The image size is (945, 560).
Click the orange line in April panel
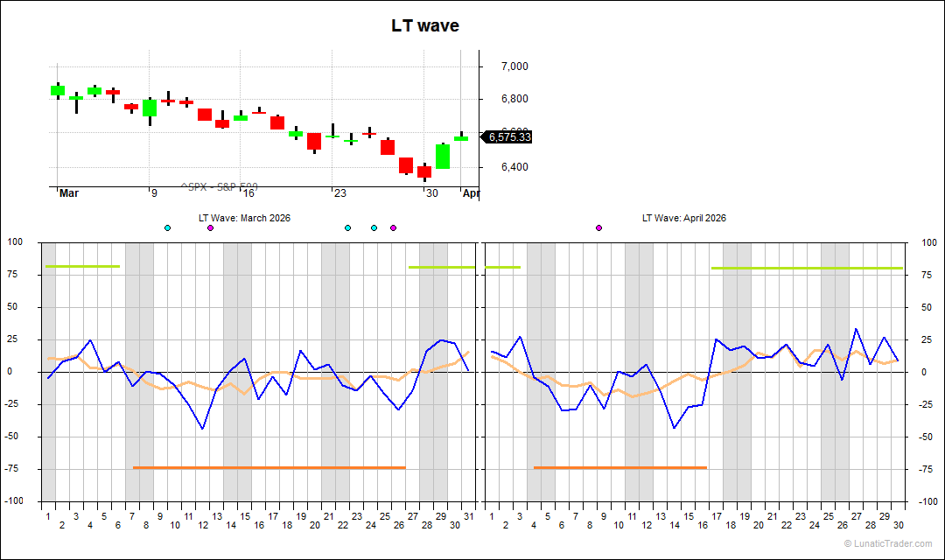click(619, 467)
